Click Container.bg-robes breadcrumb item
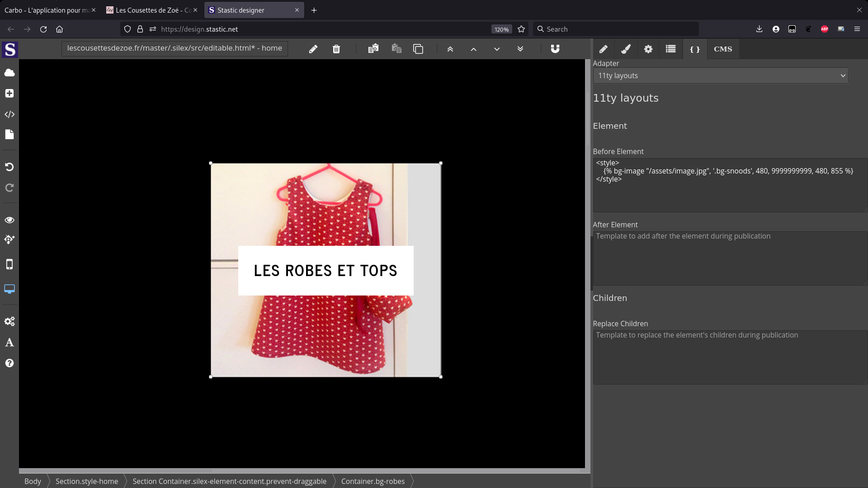 click(x=373, y=481)
